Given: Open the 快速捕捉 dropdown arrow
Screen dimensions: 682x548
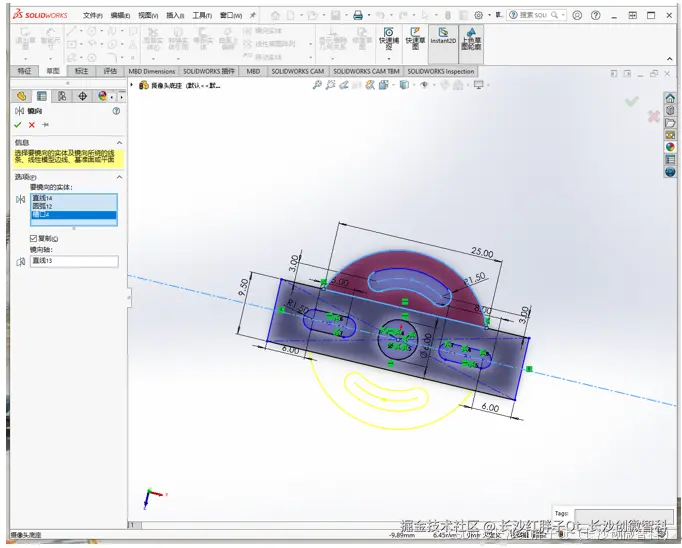Looking at the screenshot, I should coord(389,58).
